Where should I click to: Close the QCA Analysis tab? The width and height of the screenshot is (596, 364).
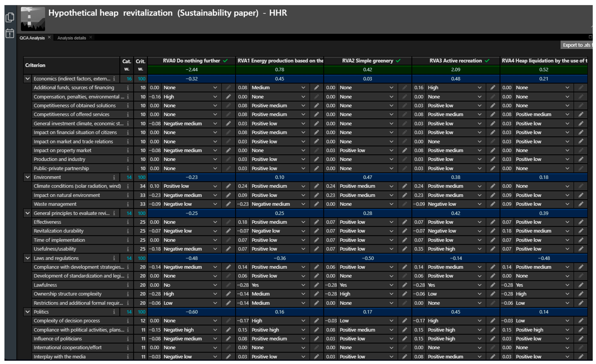click(49, 37)
